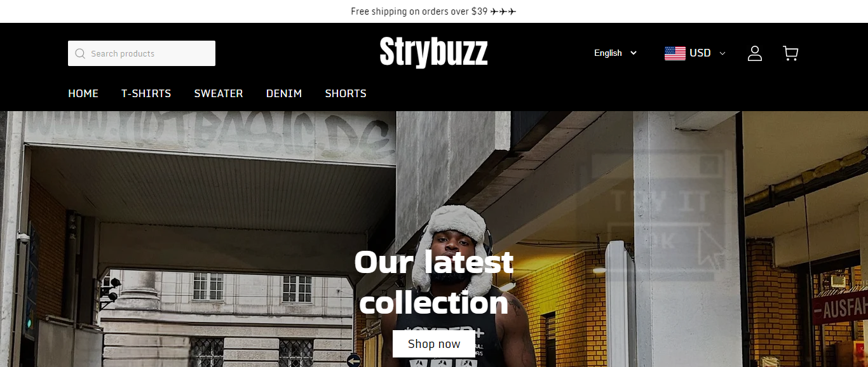The height and width of the screenshot is (367, 868).
Task: Click the chevron arrow beside USD
Action: (722, 53)
